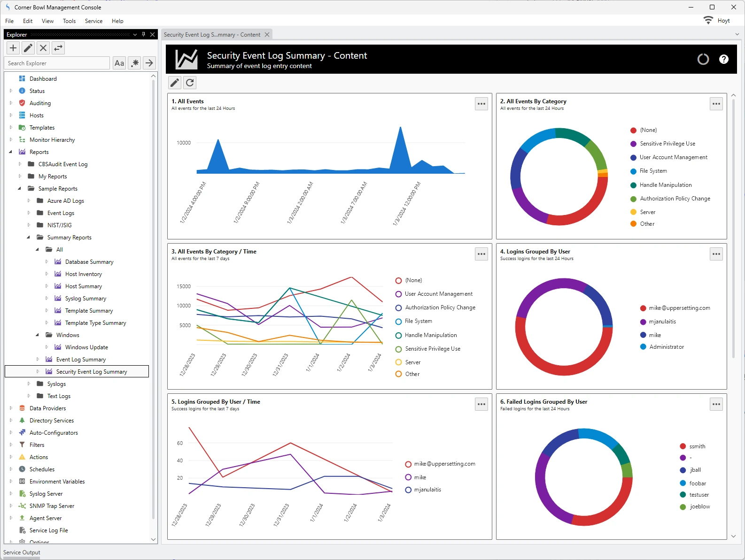Image resolution: width=745 pixels, height=560 pixels.
Task: Open the Host Inventory report
Action: (x=83, y=274)
